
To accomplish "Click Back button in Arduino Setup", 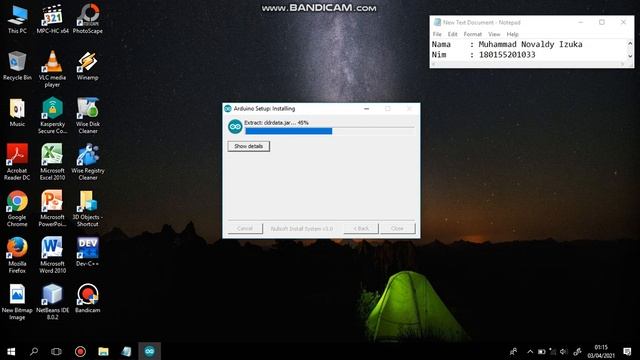I will coord(361,229).
